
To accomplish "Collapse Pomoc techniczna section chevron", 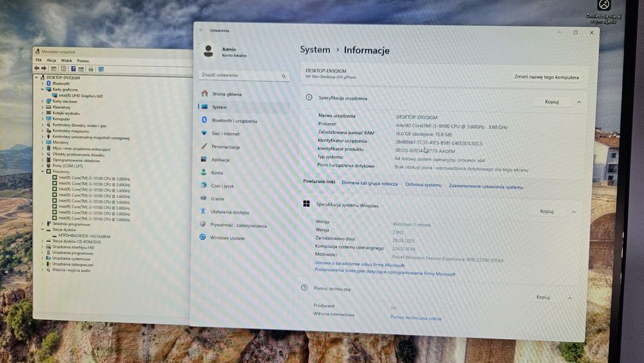I will click(x=570, y=298).
